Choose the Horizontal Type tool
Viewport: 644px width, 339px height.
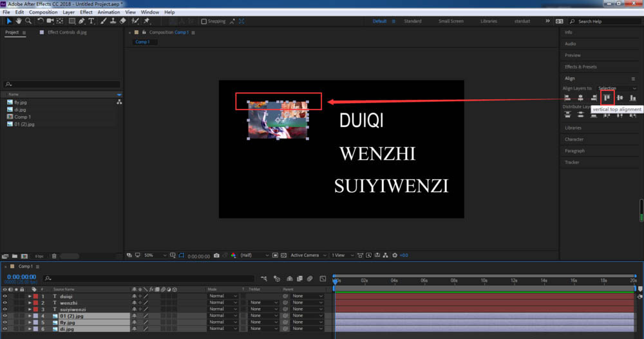tap(91, 21)
